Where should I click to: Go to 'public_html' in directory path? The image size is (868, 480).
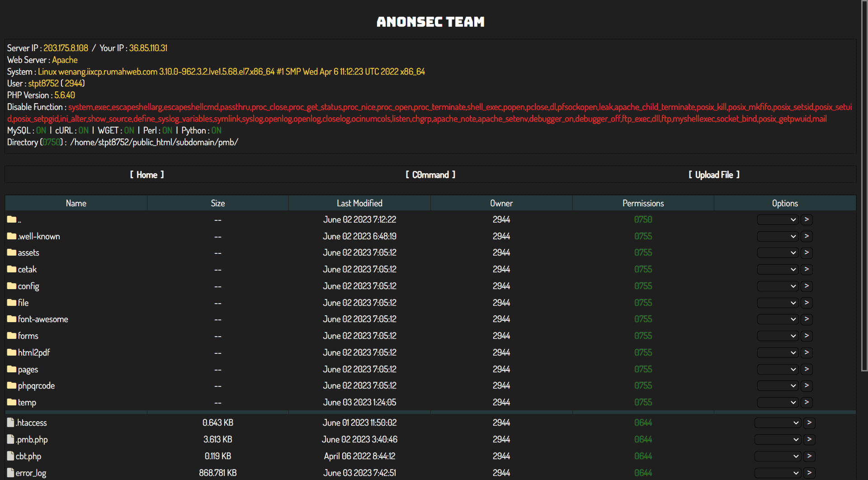tap(152, 142)
